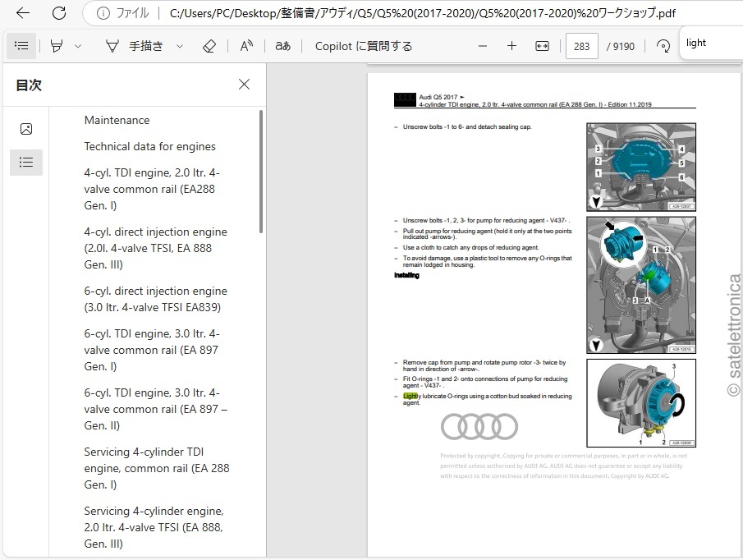
Task: Open Technical data for engines entry
Action: pyautogui.click(x=149, y=146)
